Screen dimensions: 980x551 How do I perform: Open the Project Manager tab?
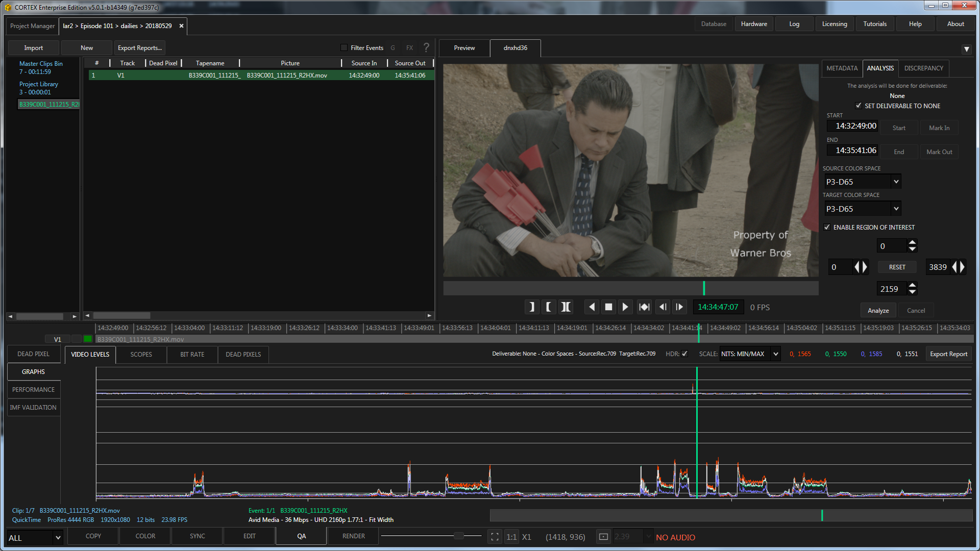[32, 26]
